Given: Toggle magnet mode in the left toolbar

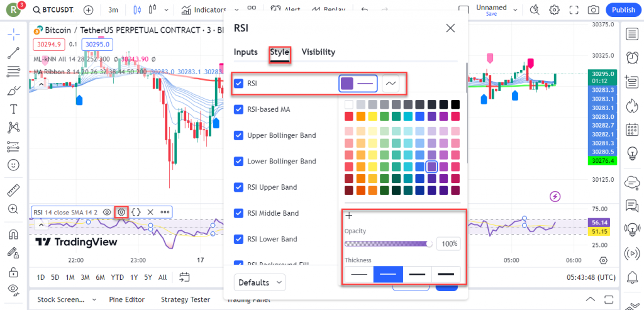Looking at the screenshot, I should (14, 234).
